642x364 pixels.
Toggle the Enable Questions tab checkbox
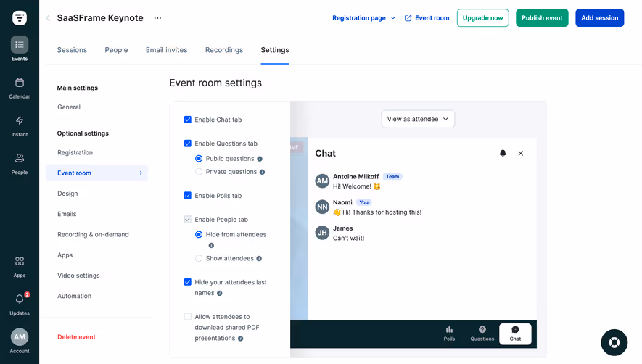pyautogui.click(x=188, y=144)
